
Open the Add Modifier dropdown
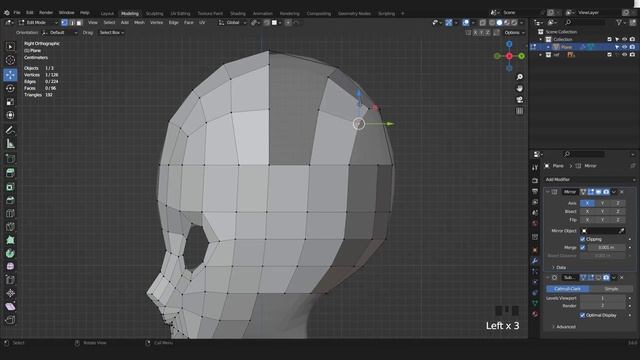(590, 180)
